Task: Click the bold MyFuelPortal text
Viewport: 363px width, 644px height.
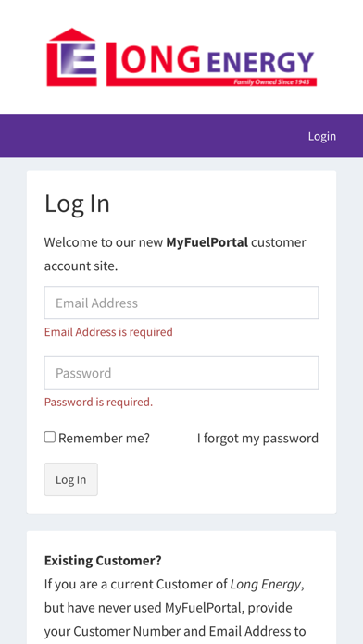Action: pyautogui.click(x=207, y=242)
